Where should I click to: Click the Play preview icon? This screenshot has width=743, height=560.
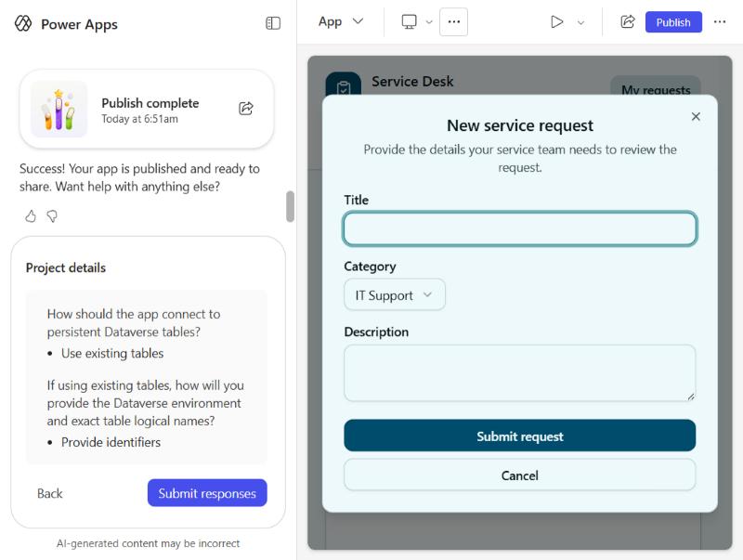[556, 21]
